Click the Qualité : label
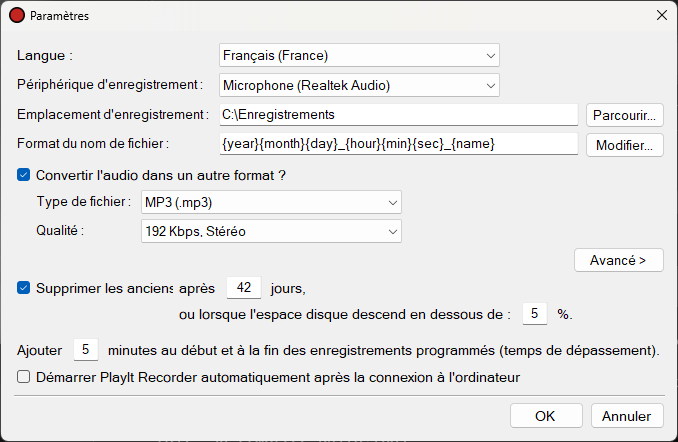Screen dimensions: 678x442 [x=60, y=231]
